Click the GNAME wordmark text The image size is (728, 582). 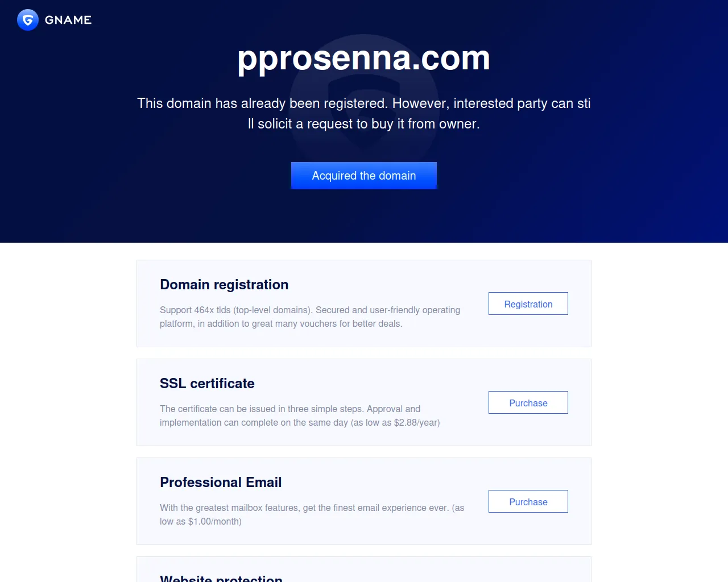pos(68,19)
